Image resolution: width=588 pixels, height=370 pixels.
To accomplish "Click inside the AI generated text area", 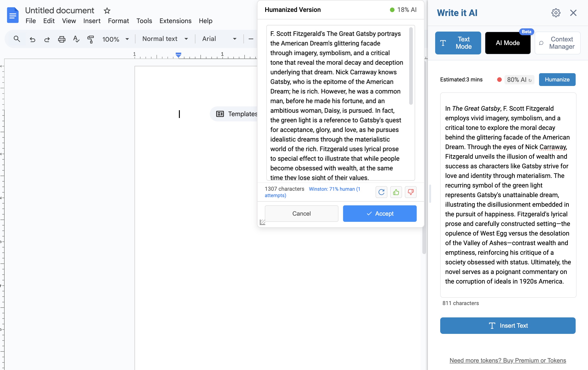I will [x=508, y=195].
